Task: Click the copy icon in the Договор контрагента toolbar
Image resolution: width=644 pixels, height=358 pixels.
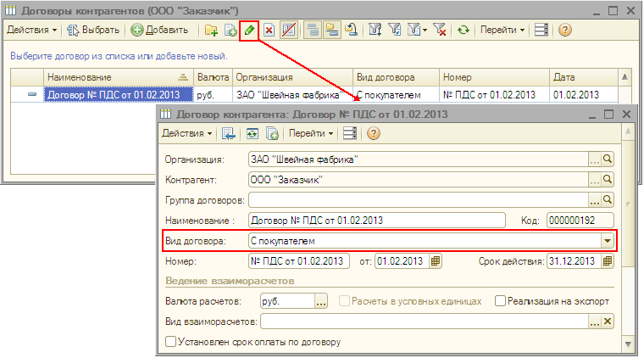Action: click(x=272, y=133)
